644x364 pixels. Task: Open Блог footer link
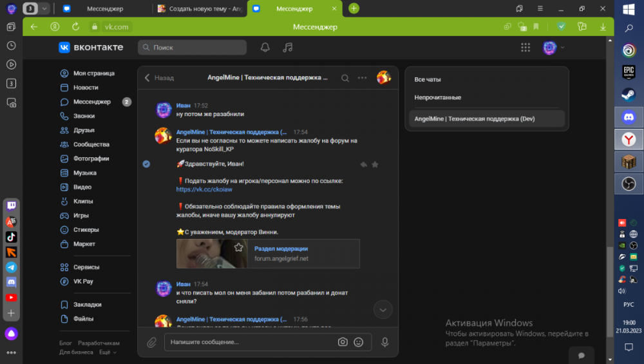tap(65, 343)
